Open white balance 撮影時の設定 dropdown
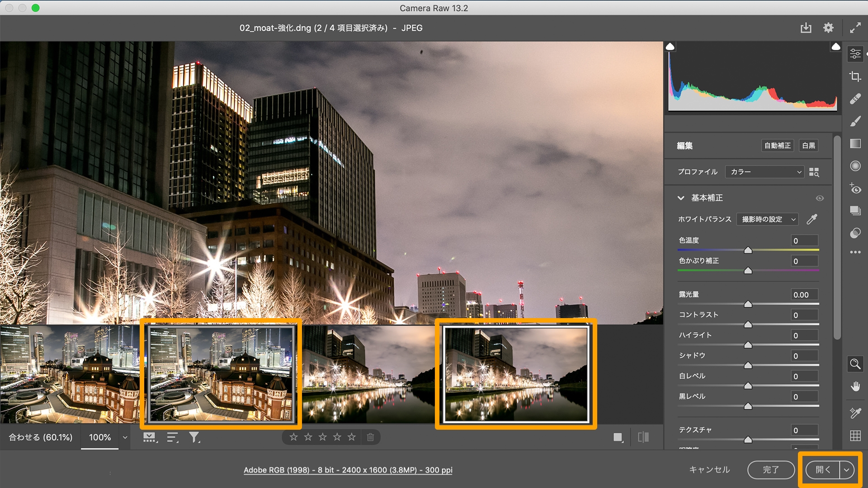Screen dimensions: 868x488 (767, 219)
